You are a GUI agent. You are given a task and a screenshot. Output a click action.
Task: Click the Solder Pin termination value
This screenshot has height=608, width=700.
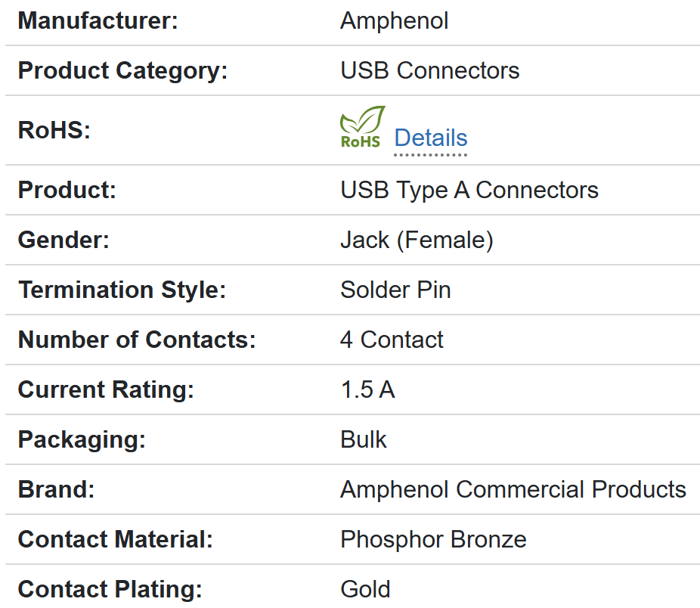(395, 290)
